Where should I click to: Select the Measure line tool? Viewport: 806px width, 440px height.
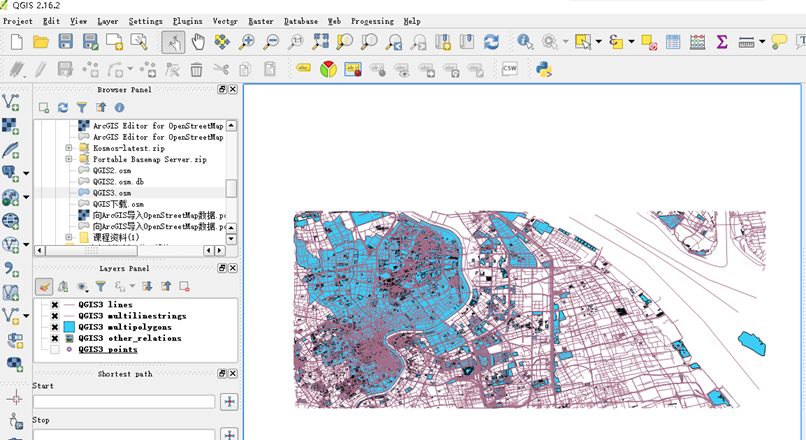(746, 42)
